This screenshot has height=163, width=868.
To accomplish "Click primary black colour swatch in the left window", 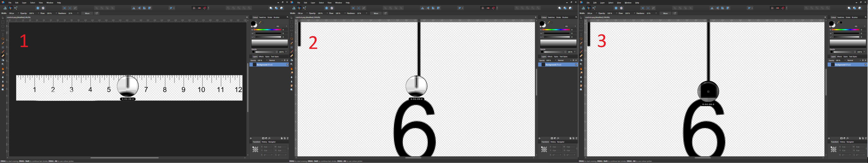I will [x=253, y=23].
